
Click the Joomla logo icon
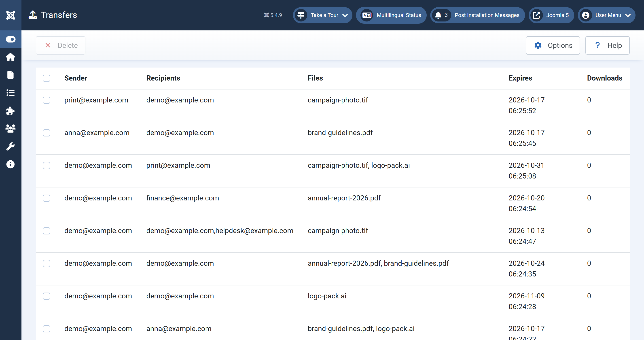(x=11, y=15)
